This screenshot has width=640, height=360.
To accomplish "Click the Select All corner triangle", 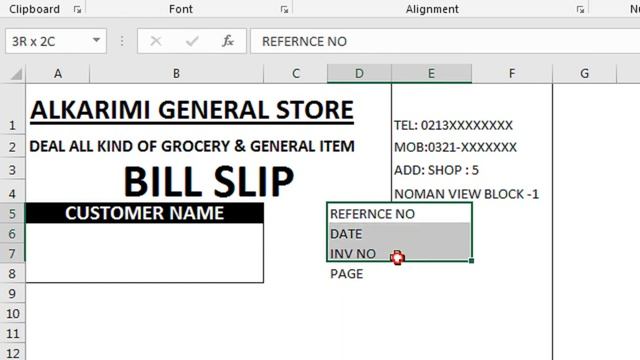I will tap(16, 74).
